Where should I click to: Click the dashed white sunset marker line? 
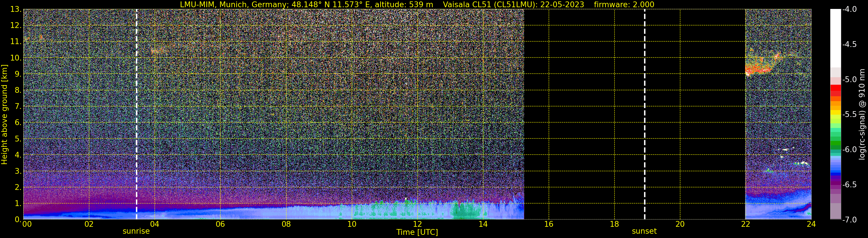click(645, 114)
